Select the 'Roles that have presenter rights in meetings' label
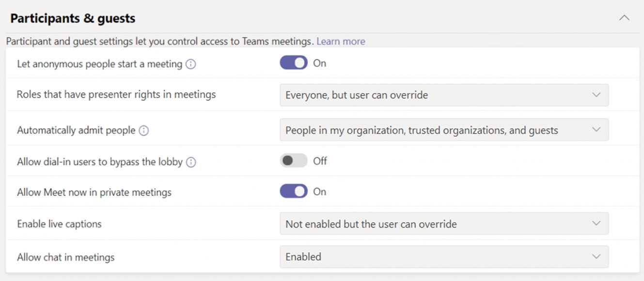 point(116,94)
